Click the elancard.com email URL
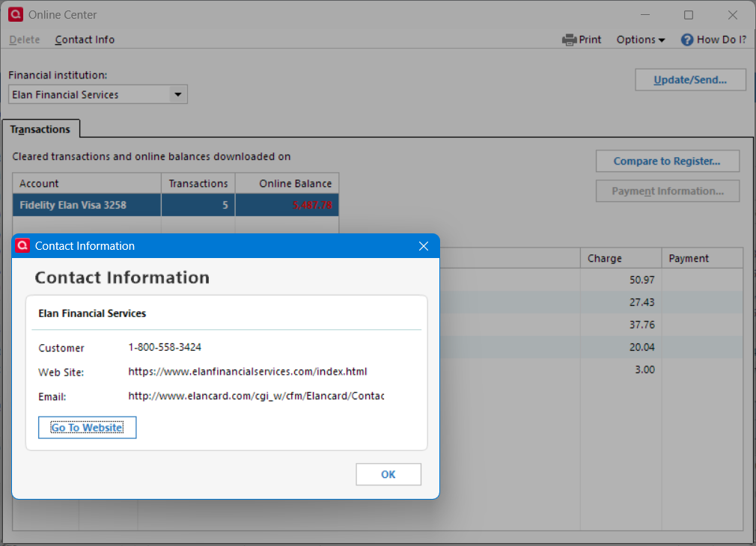756x546 pixels. click(256, 396)
